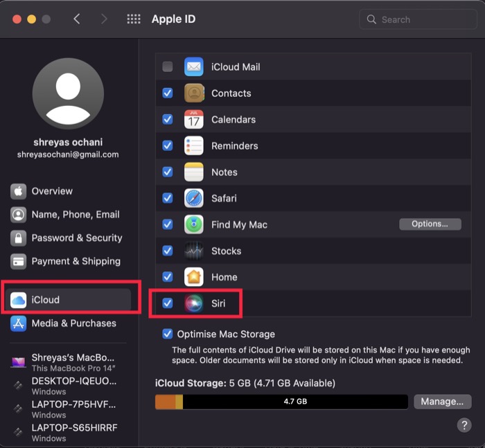Uncheck the Find My Mac checkbox
Viewport: 485px width, 448px height.
point(168,224)
